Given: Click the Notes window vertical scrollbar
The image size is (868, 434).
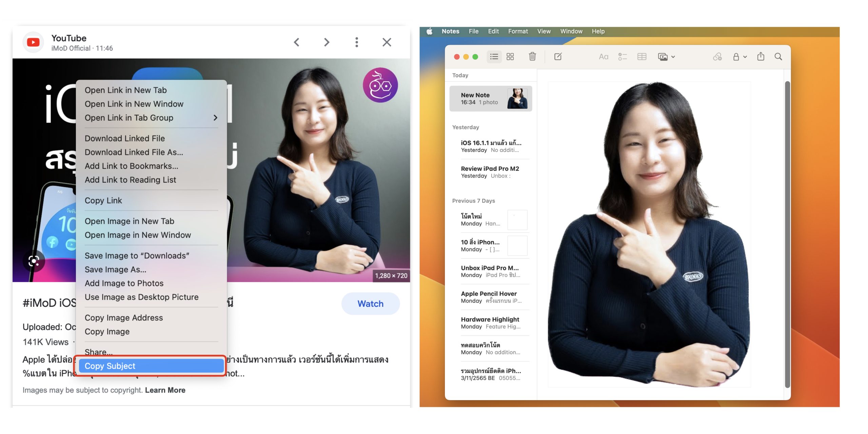Looking at the screenshot, I should pyautogui.click(x=787, y=234).
